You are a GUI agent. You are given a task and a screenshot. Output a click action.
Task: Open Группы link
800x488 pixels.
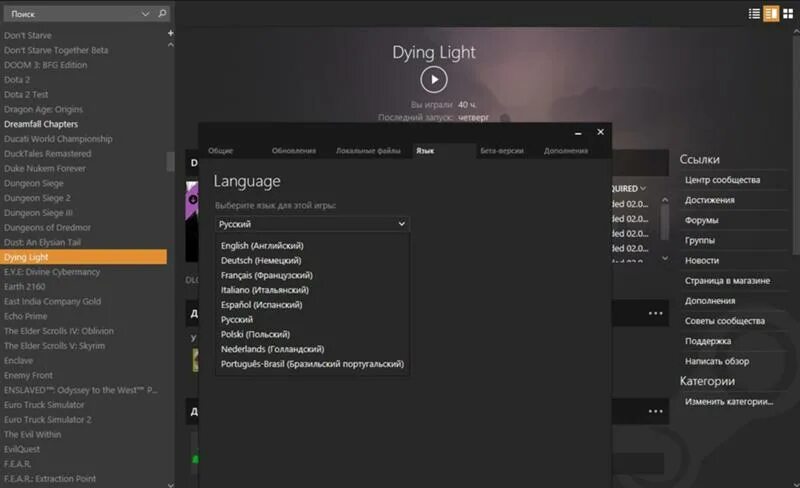[x=699, y=240]
